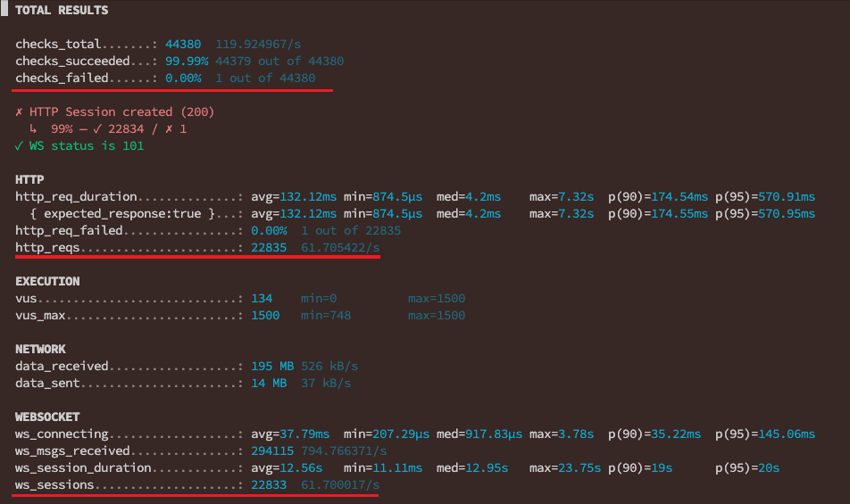
Task: Click the vus_max min=748 value
Action: (326, 316)
